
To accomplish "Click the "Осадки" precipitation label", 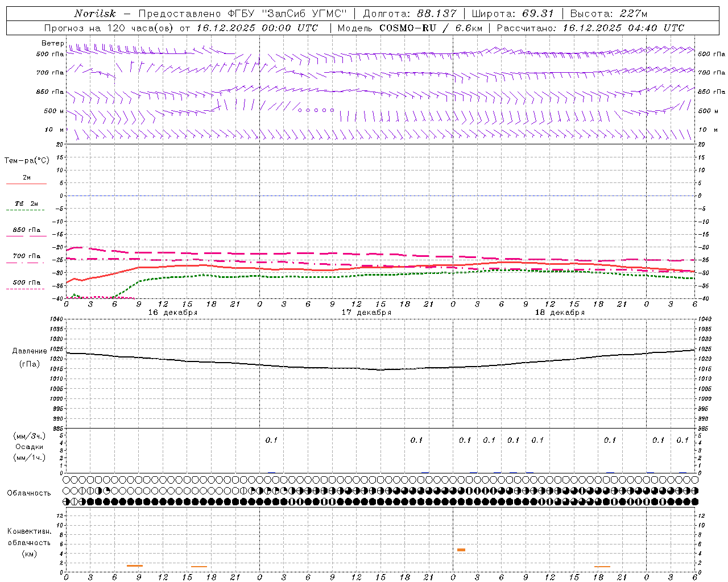I will (30, 447).
